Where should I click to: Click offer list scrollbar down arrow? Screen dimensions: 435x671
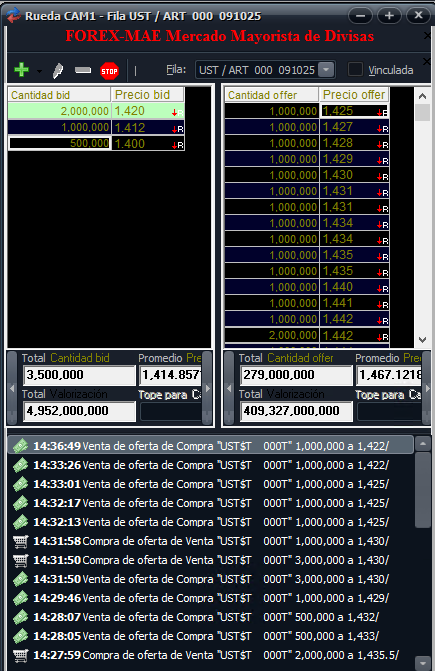click(x=423, y=340)
